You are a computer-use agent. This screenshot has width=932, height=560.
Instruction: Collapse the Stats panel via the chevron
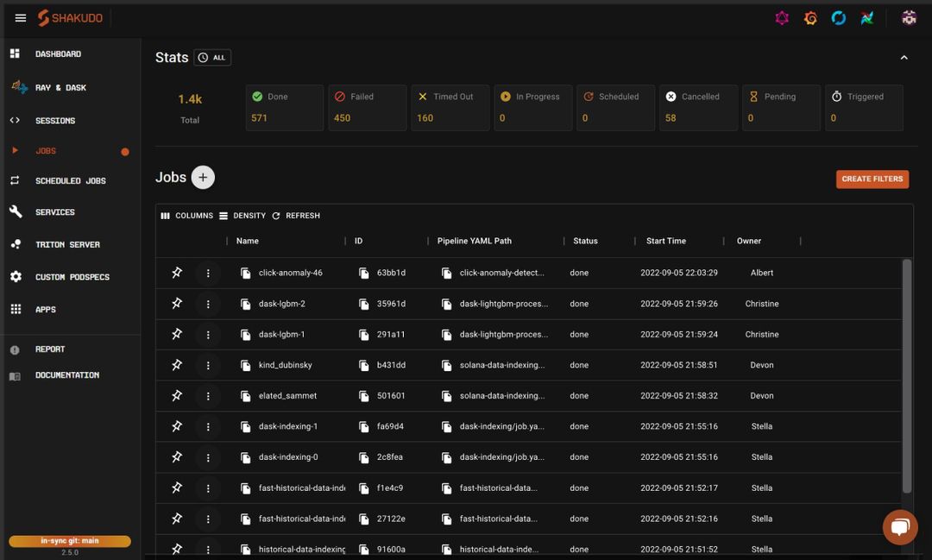pyautogui.click(x=904, y=57)
